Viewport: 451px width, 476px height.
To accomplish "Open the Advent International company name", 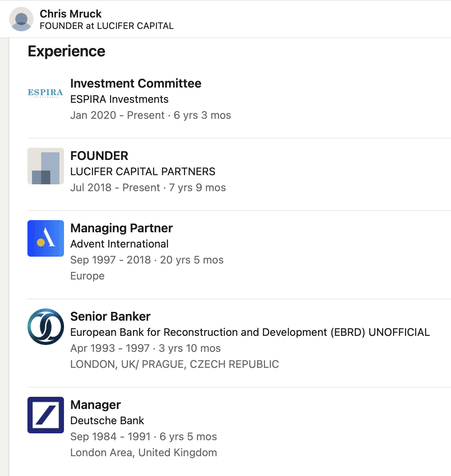I will (x=119, y=244).
